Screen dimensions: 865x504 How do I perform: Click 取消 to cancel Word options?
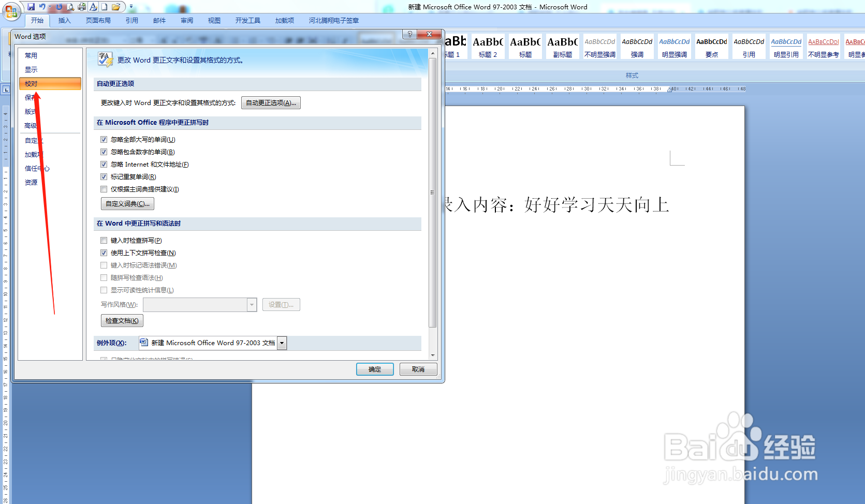(418, 369)
